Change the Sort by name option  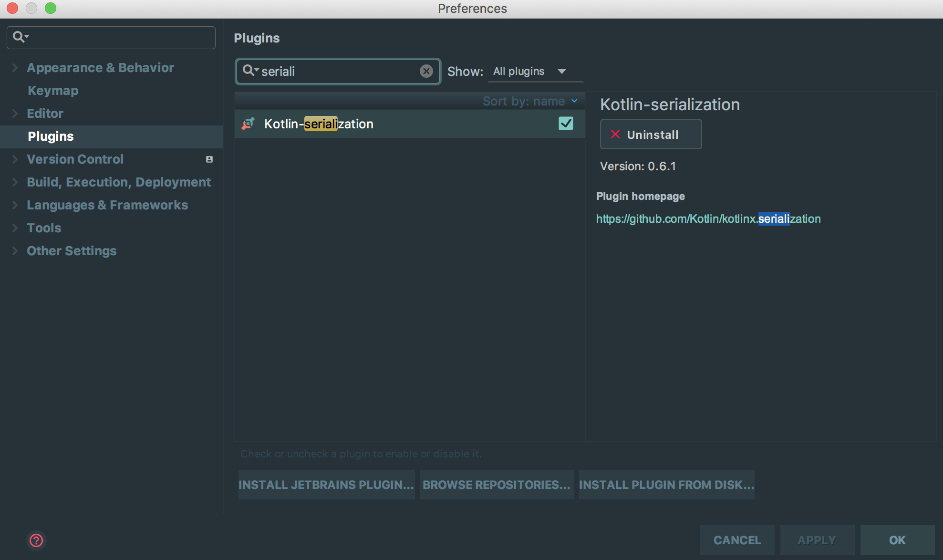(530, 101)
